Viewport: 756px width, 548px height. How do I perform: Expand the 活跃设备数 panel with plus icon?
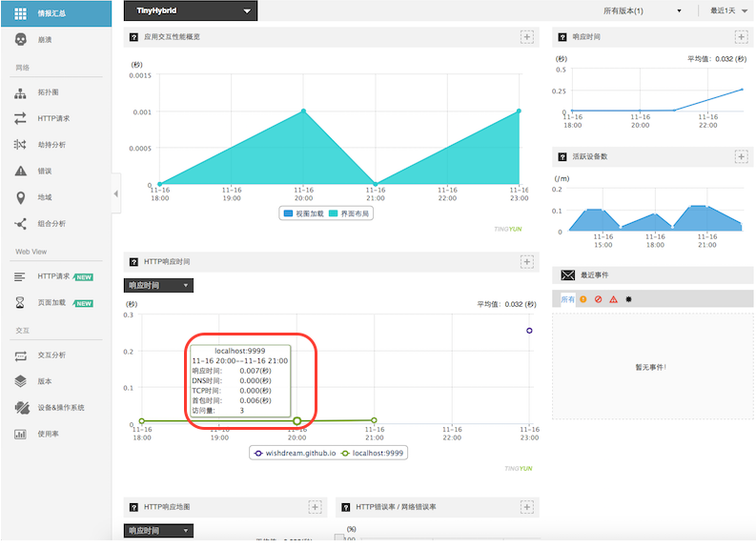click(x=741, y=156)
